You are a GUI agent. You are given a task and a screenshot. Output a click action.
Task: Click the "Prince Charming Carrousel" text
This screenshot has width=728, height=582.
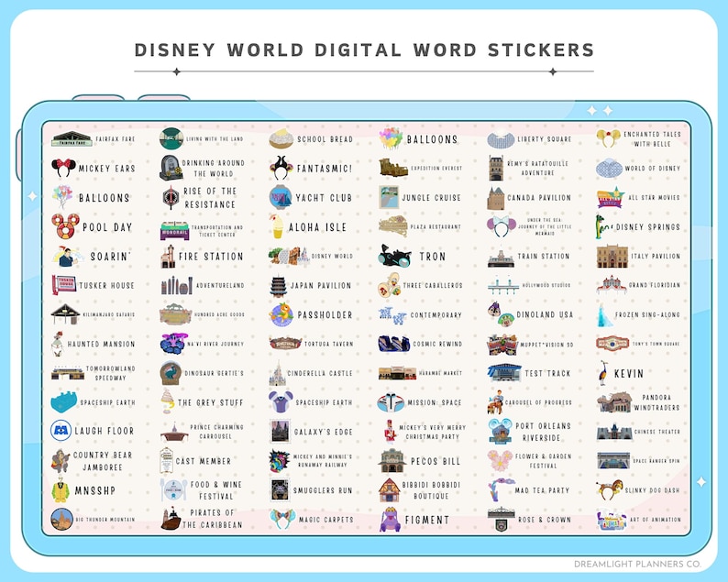click(x=216, y=432)
